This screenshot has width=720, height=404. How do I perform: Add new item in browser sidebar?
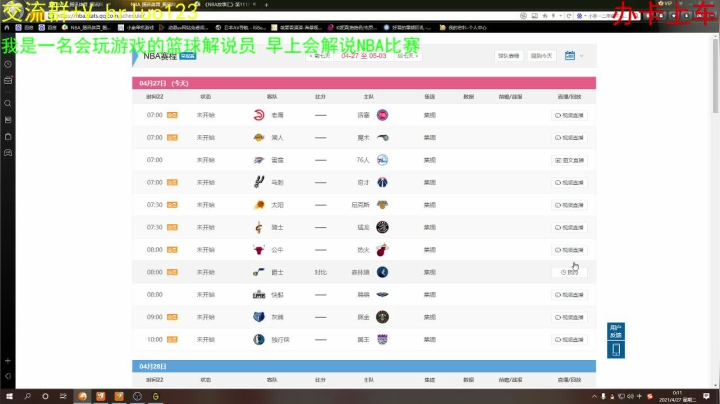[x=8, y=361]
